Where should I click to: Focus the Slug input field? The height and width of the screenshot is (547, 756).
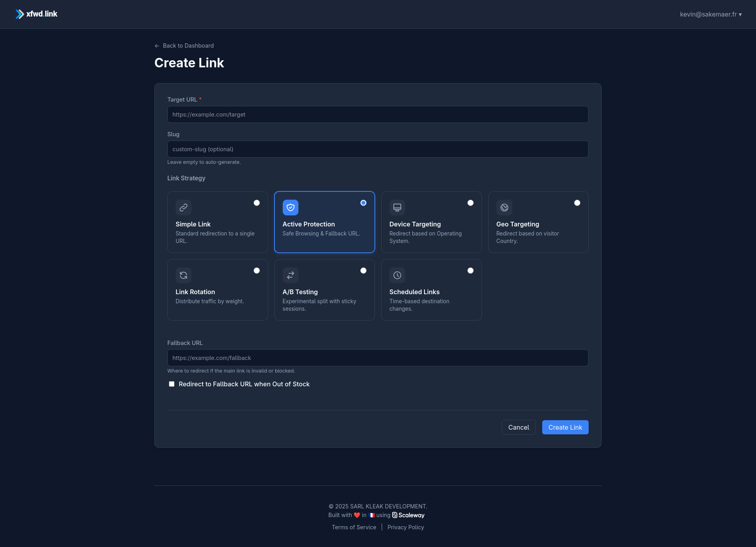pyautogui.click(x=378, y=149)
